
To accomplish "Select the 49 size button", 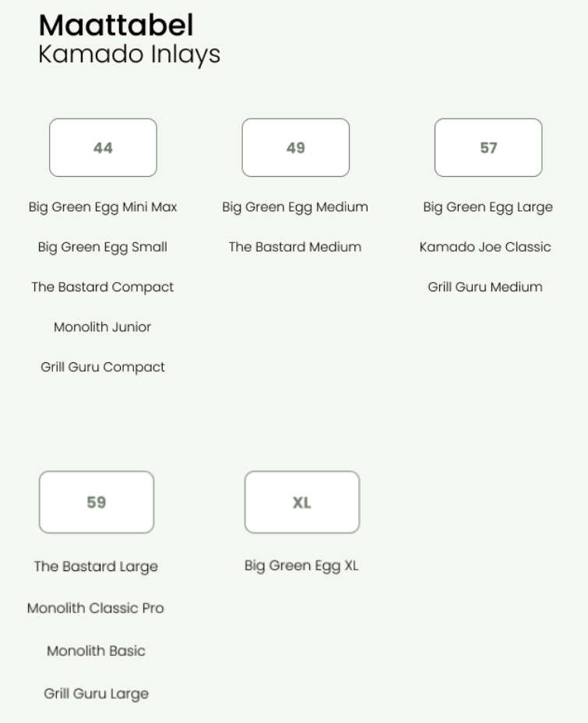I will pyautogui.click(x=296, y=147).
